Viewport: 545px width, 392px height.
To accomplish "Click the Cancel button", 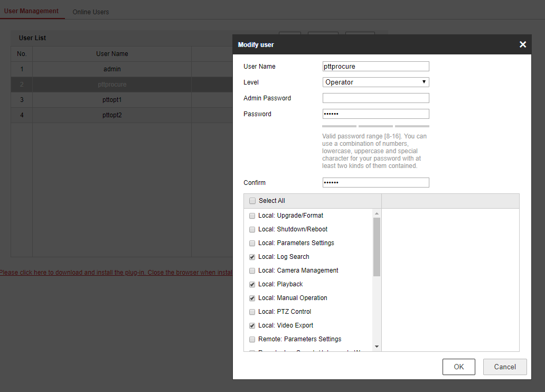I will click(x=505, y=367).
